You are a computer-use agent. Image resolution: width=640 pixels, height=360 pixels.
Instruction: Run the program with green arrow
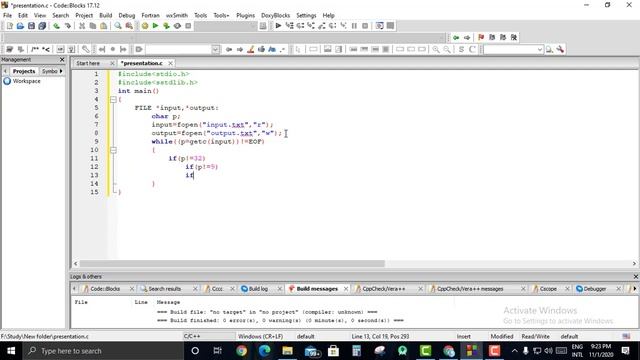(155, 26)
